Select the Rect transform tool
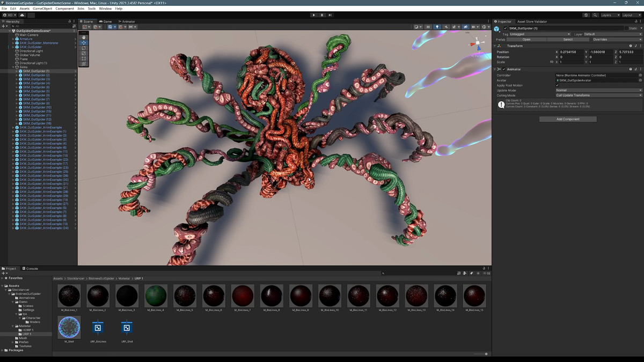 tap(84, 58)
